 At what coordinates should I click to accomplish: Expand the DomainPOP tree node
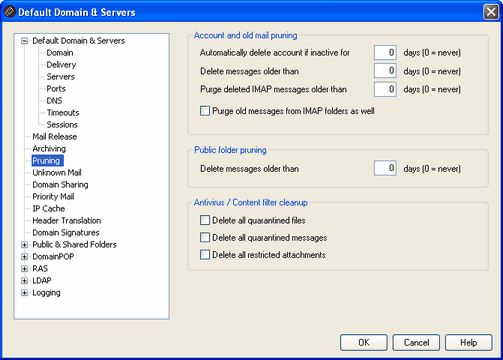point(24,257)
